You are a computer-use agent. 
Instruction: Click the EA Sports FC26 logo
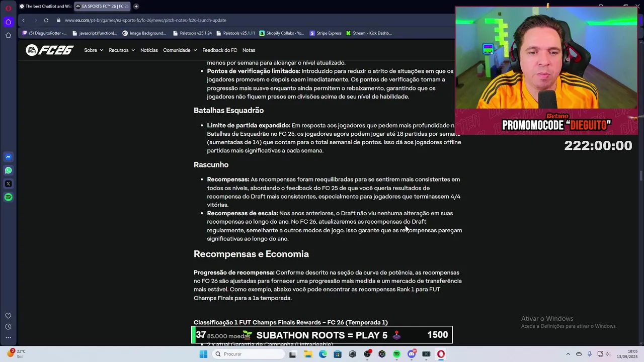pos(49,50)
